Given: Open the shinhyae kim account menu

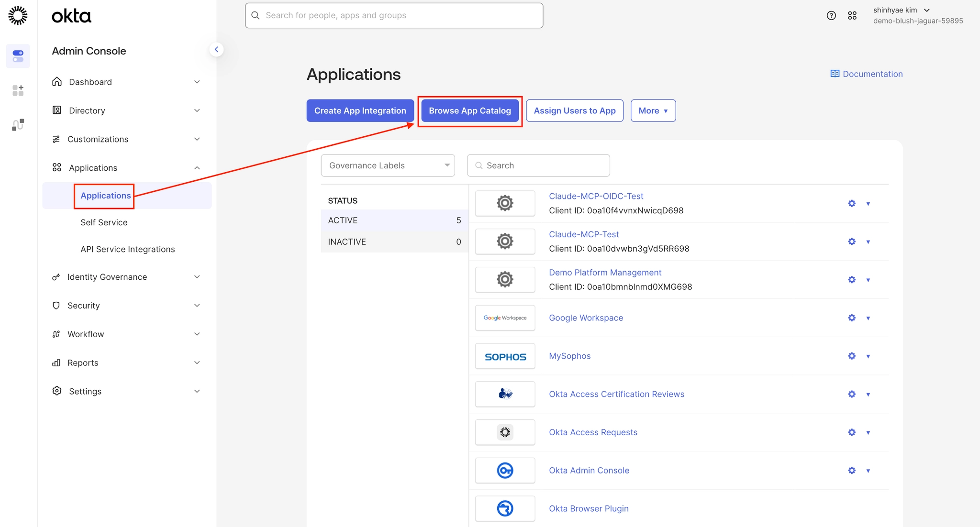Looking at the screenshot, I should pyautogui.click(x=901, y=10).
